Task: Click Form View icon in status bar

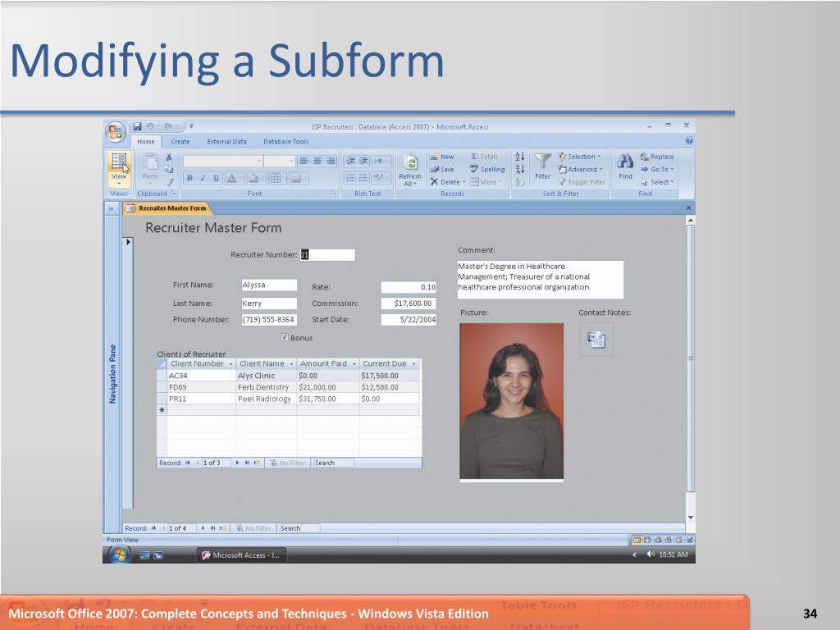Action: point(637,540)
